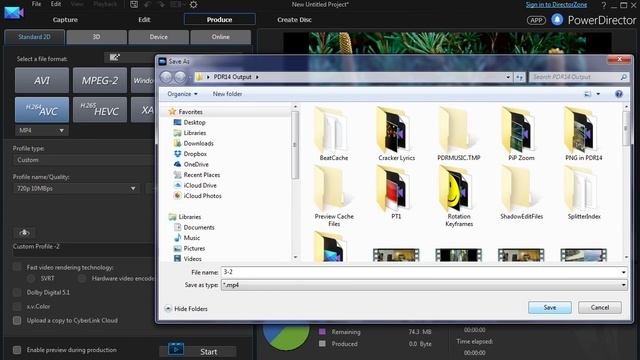Switch to the Create Disc tab
640x360 pixels.
tap(294, 20)
